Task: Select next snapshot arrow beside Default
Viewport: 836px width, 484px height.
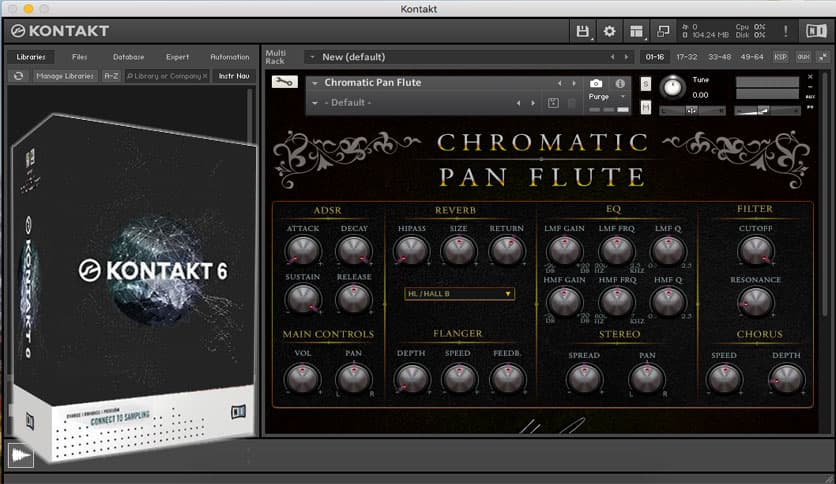Action: tap(533, 103)
